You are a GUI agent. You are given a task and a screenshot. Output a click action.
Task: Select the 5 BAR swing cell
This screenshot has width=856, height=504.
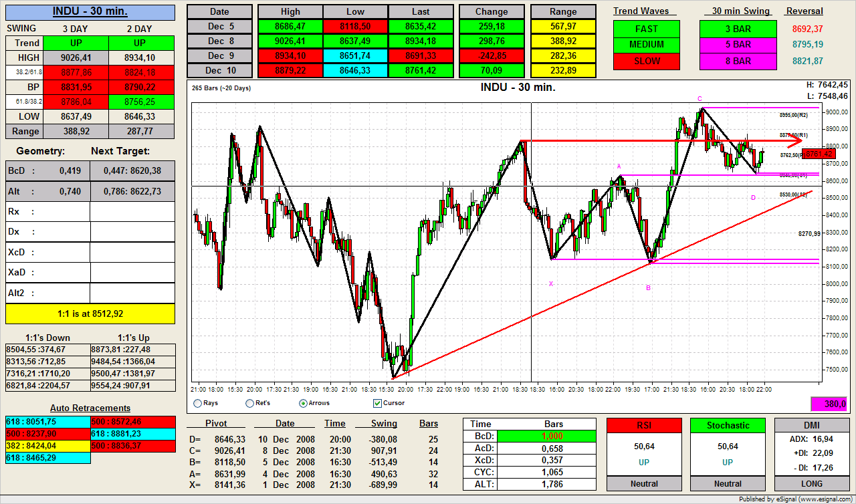735,45
